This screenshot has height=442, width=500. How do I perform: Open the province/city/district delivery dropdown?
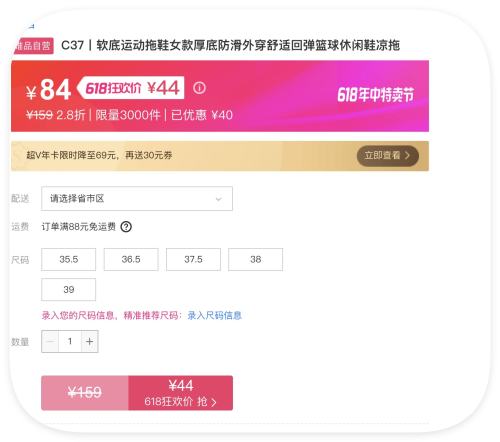(137, 199)
